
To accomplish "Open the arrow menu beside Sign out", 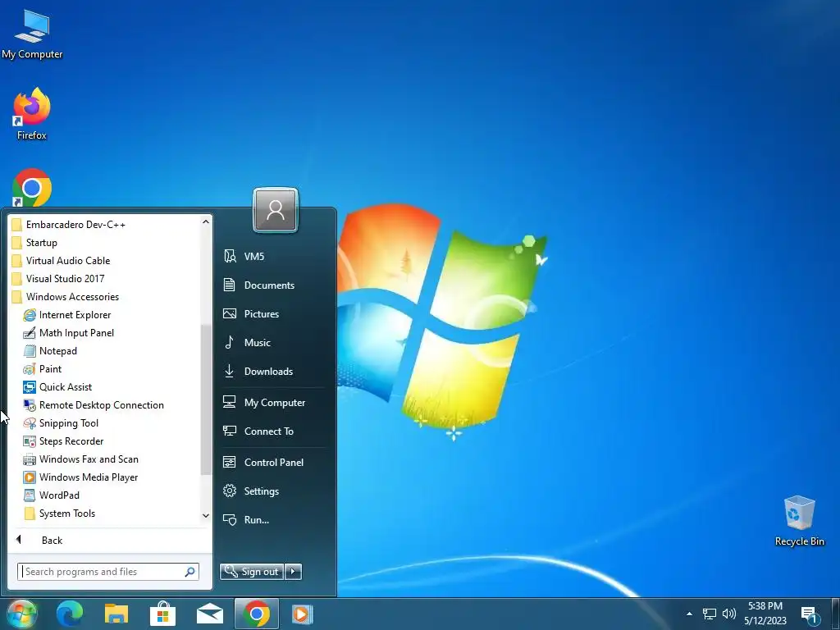I will coord(293,572).
